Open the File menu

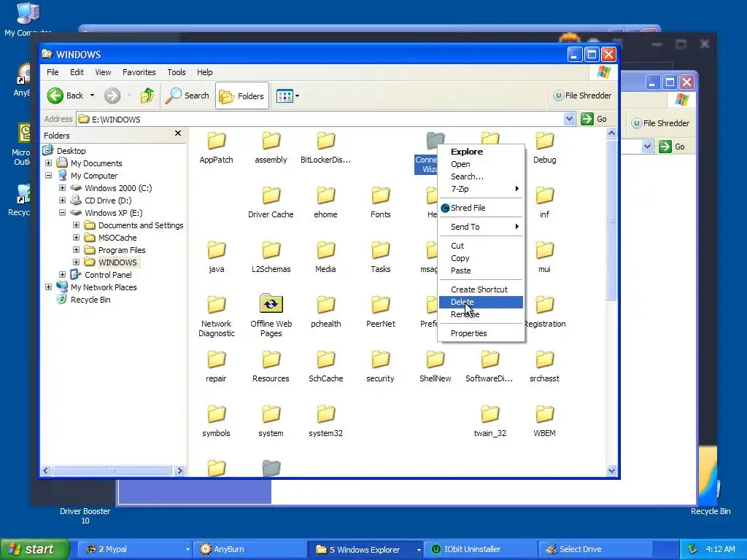tap(53, 72)
